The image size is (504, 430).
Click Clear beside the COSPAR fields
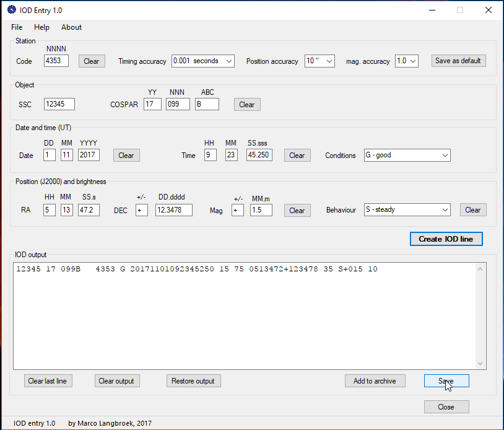pos(246,104)
